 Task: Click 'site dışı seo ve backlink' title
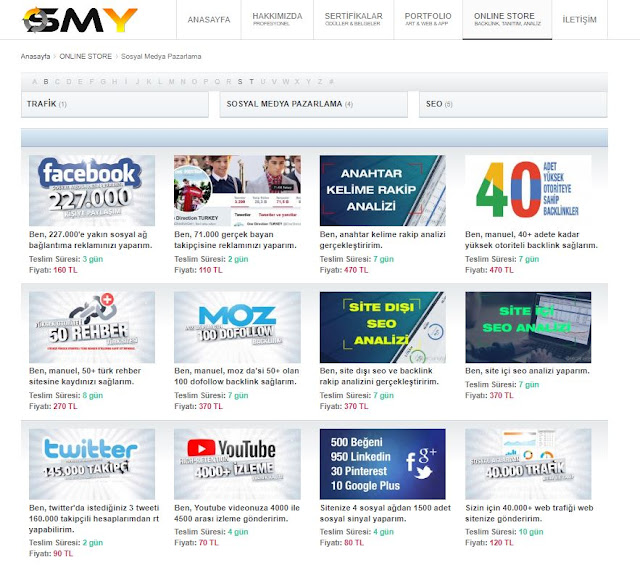click(379, 376)
